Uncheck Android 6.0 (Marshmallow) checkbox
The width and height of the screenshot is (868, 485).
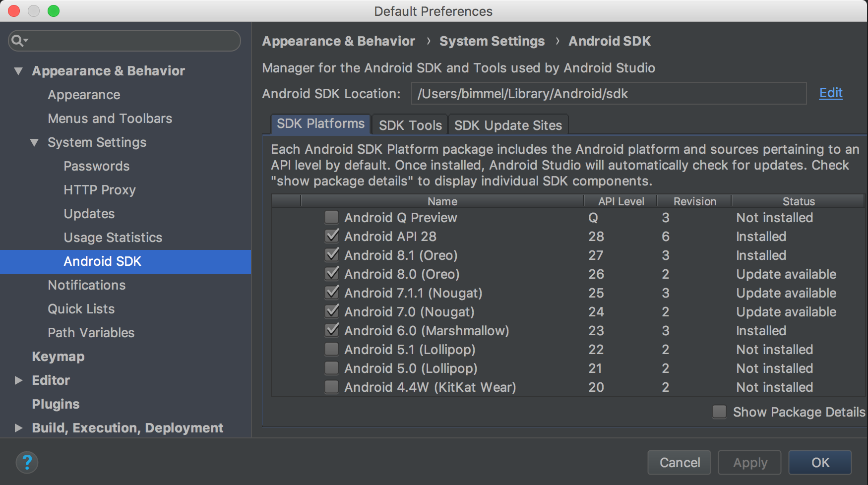(331, 330)
